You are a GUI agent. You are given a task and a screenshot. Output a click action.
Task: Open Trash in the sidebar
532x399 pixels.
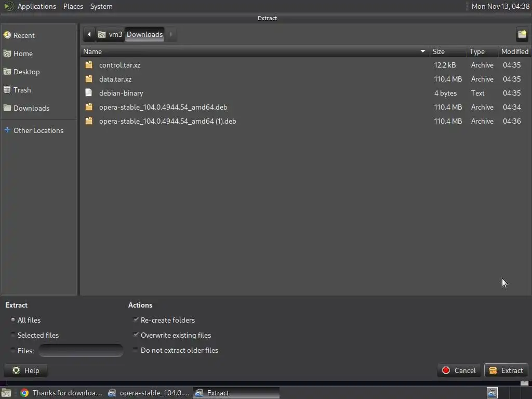22,90
